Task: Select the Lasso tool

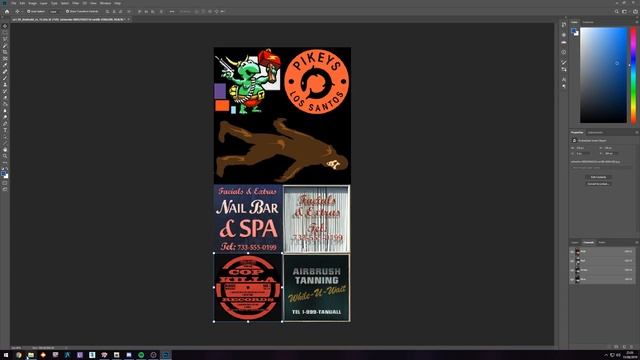Action: pos(5,39)
